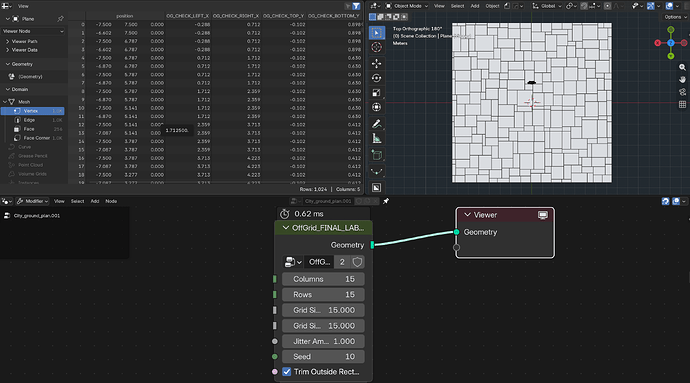Toggle viewport snapping magnet button
690x383 pixels.
click(584, 6)
